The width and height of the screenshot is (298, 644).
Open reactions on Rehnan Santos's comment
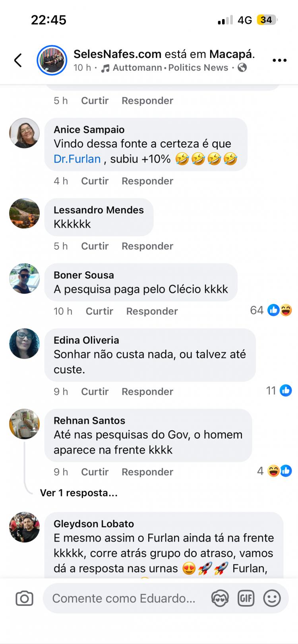[x=274, y=471]
